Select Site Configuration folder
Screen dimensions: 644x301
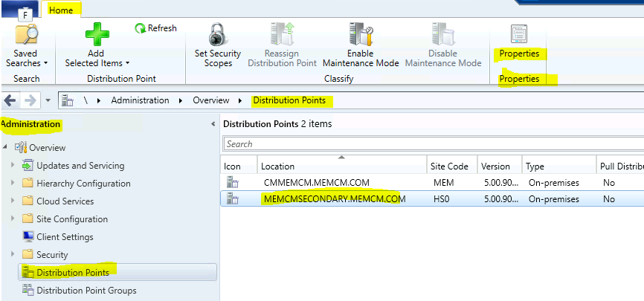tap(72, 219)
